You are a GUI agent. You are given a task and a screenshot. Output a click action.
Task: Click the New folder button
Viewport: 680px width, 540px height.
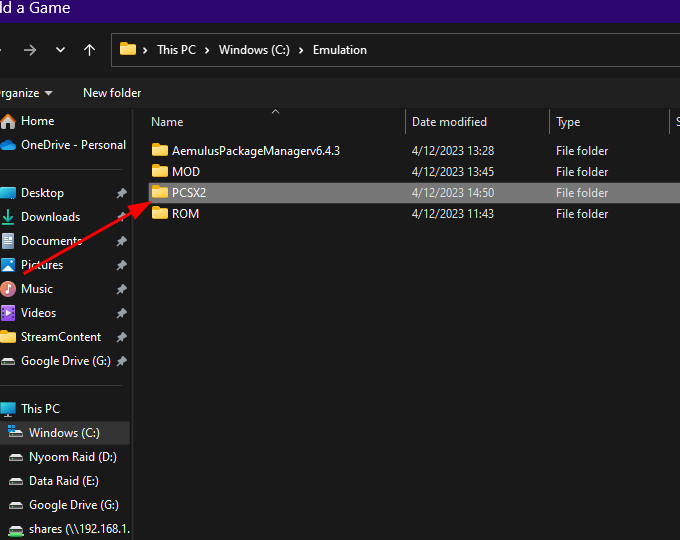112,93
